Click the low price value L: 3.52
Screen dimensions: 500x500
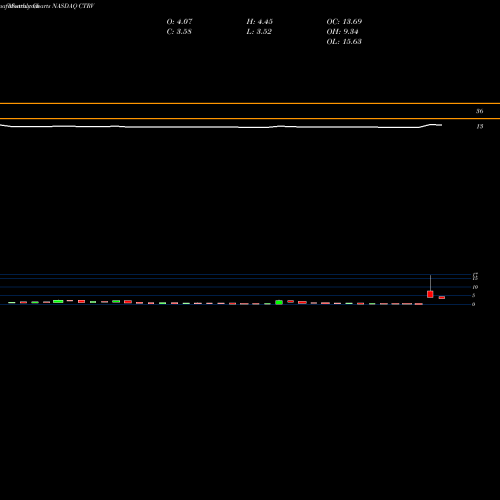(x=259, y=32)
